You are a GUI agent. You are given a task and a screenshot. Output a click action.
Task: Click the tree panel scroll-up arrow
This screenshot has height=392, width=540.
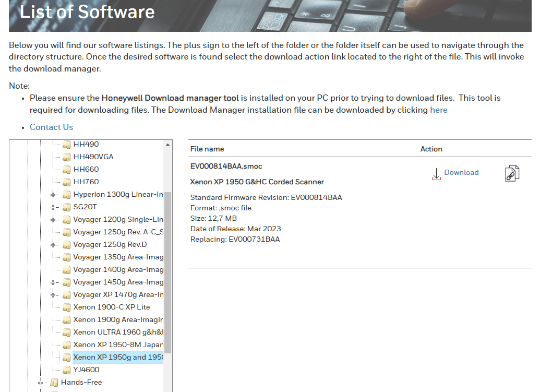167,145
